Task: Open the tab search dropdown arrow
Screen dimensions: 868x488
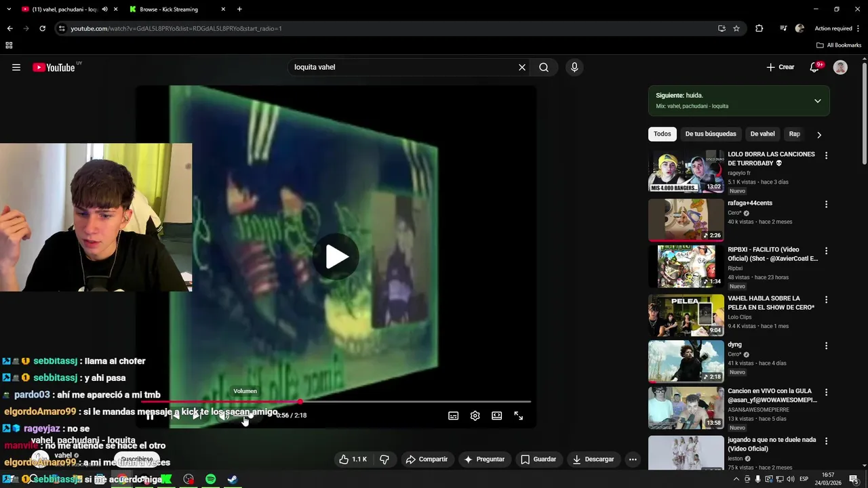Action: [x=9, y=9]
